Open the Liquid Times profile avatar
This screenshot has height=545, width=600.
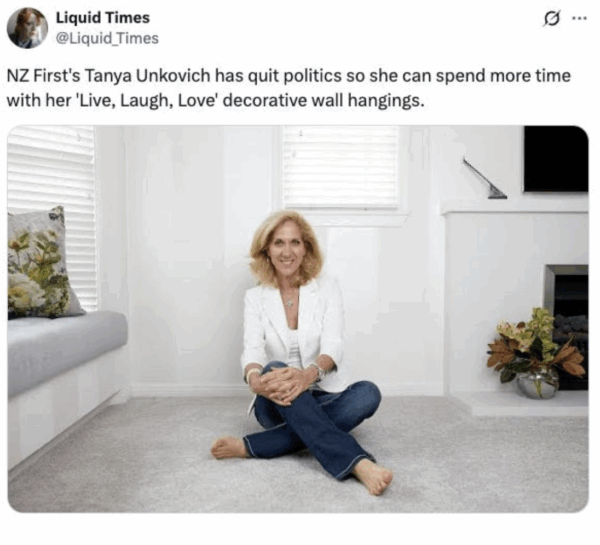pyautogui.click(x=27, y=28)
